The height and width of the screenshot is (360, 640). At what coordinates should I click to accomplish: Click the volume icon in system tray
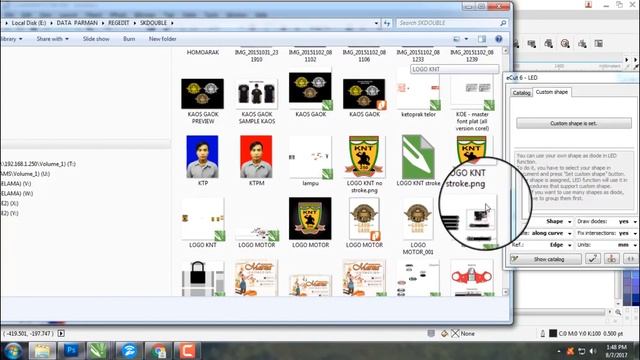point(593,351)
